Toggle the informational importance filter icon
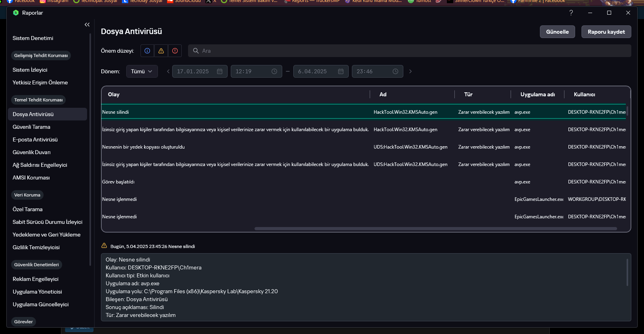The width and height of the screenshot is (644, 334). (x=147, y=51)
